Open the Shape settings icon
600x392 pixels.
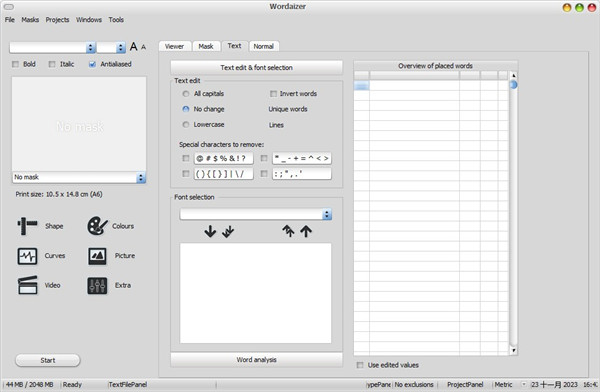coord(27,226)
